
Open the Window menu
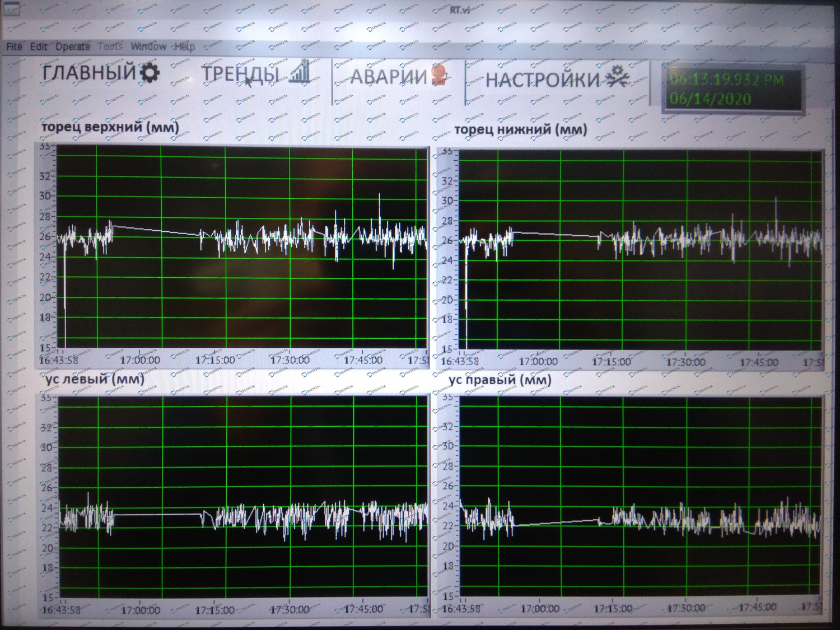[148, 46]
